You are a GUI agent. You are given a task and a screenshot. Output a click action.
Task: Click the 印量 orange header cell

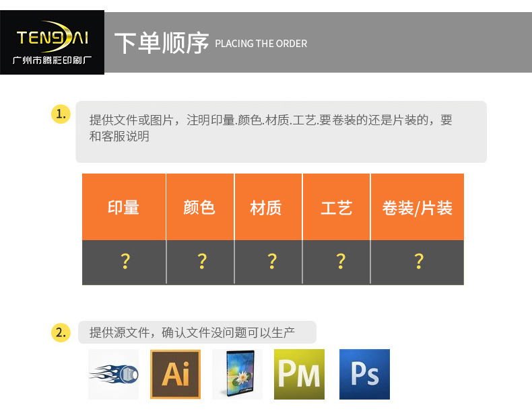pos(124,207)
